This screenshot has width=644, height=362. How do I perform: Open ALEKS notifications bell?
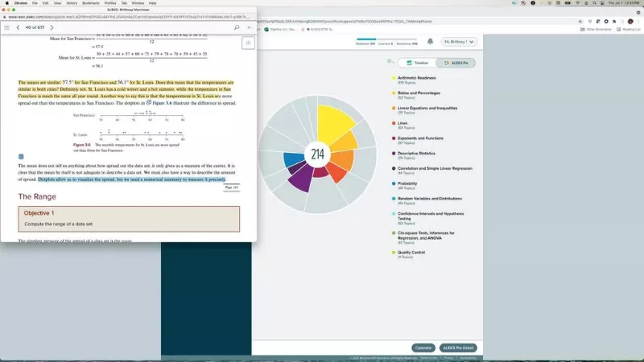point(430,42)
